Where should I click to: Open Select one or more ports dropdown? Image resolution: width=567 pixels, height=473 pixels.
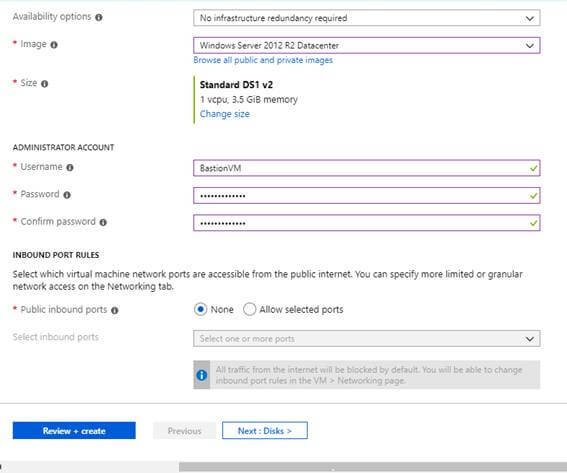pos(367,339)
